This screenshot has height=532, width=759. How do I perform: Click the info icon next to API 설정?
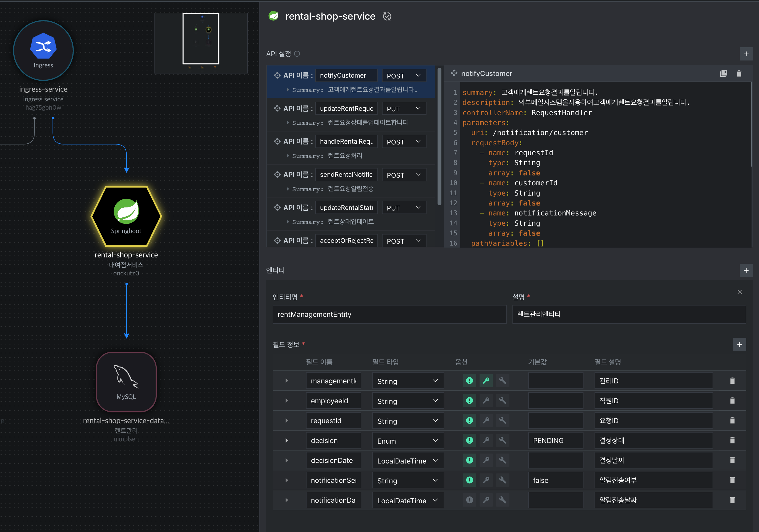pos(297,54)
